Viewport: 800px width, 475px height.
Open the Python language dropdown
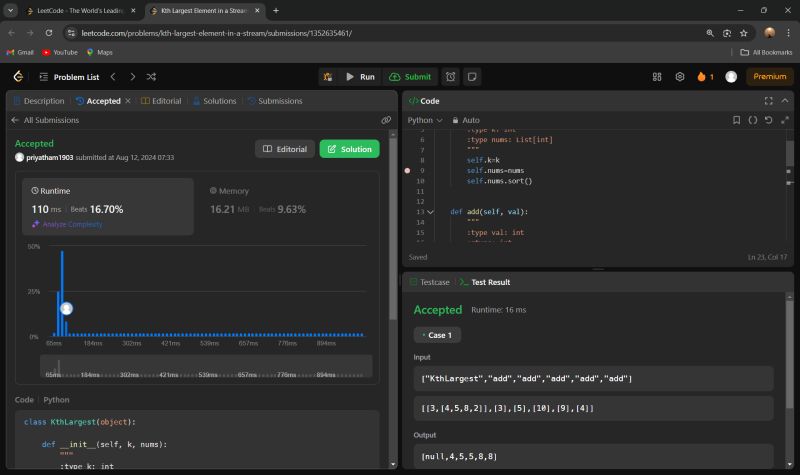pos(425,120)
